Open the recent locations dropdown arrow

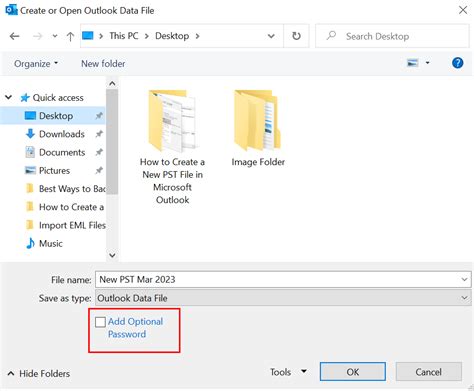click(55, 36)
